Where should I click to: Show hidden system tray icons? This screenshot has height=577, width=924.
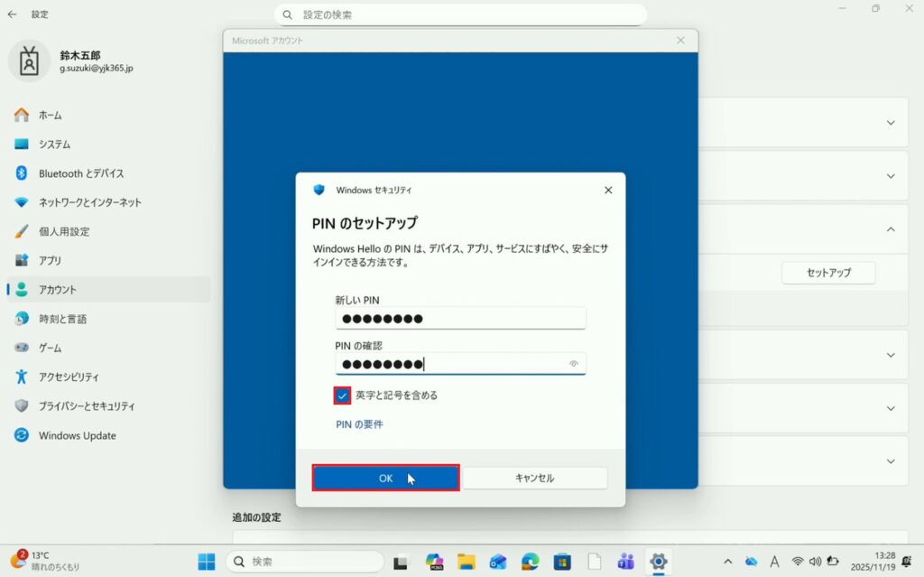(727, 562)
